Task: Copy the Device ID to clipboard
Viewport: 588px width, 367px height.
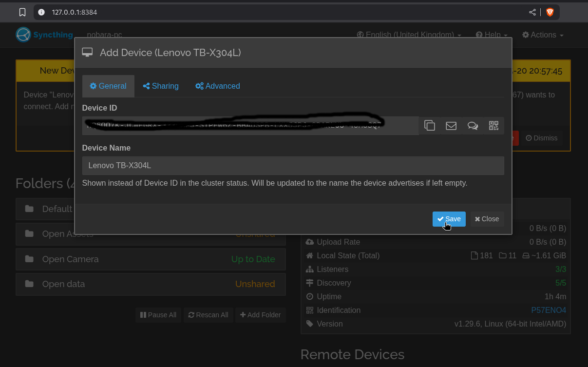Action: click(x=430, y=126)
